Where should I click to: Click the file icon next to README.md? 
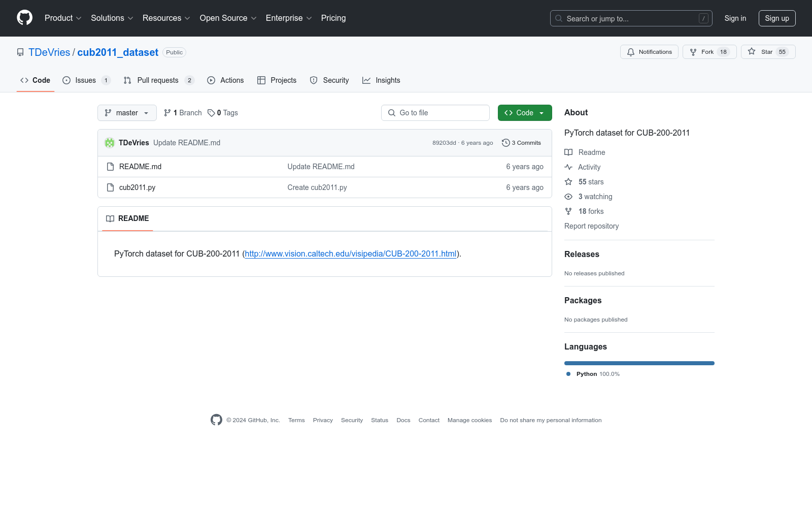coord(110,167)
